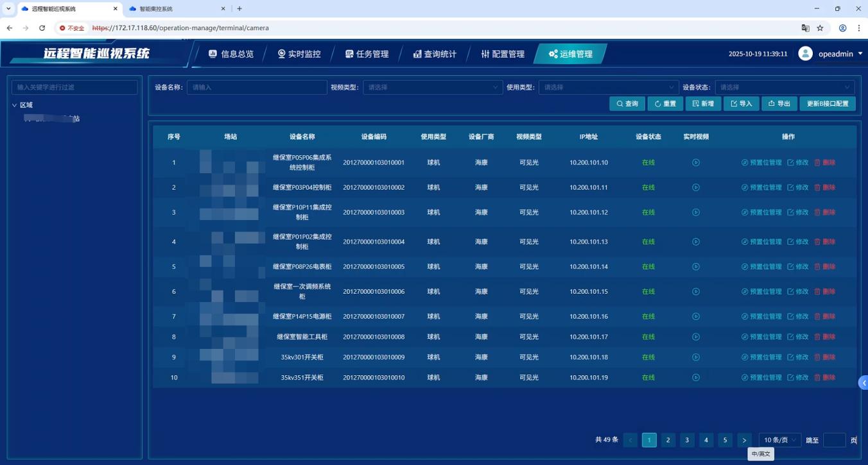Image resolution: width=868 pixels, height=465 pixels.
Task: Open the 10条/页 page size selector
Action: click(779, 440)
